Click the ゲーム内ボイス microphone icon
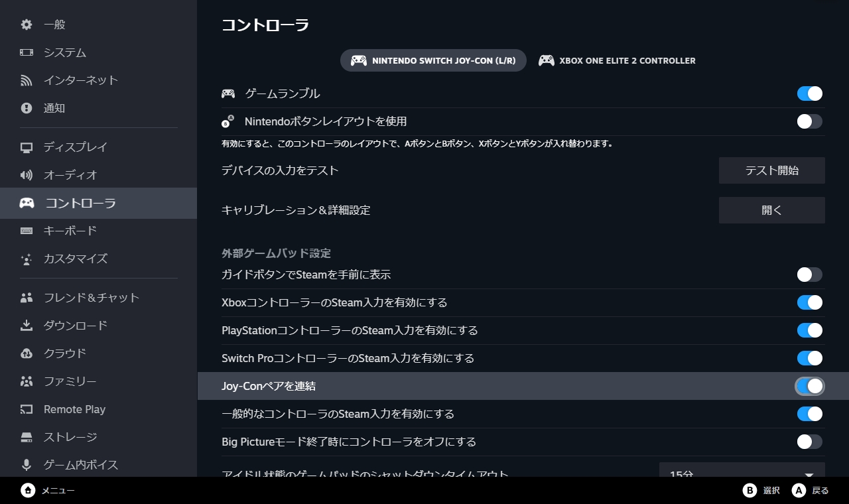This screenshot has height=504, width=849. (x=27, y=465)
